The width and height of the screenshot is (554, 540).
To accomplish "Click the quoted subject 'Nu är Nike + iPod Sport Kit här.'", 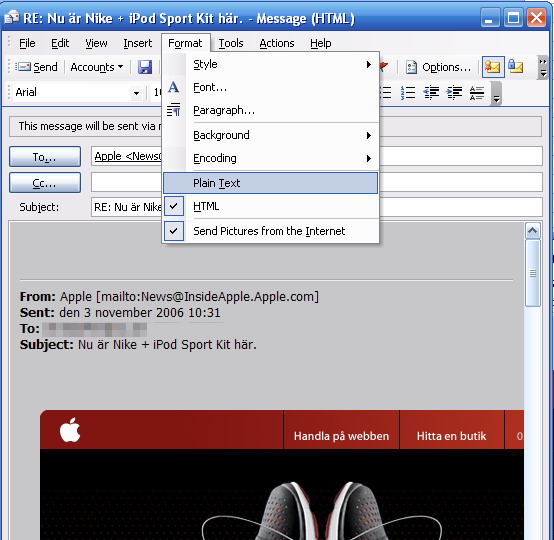I will tap(167, 344).
